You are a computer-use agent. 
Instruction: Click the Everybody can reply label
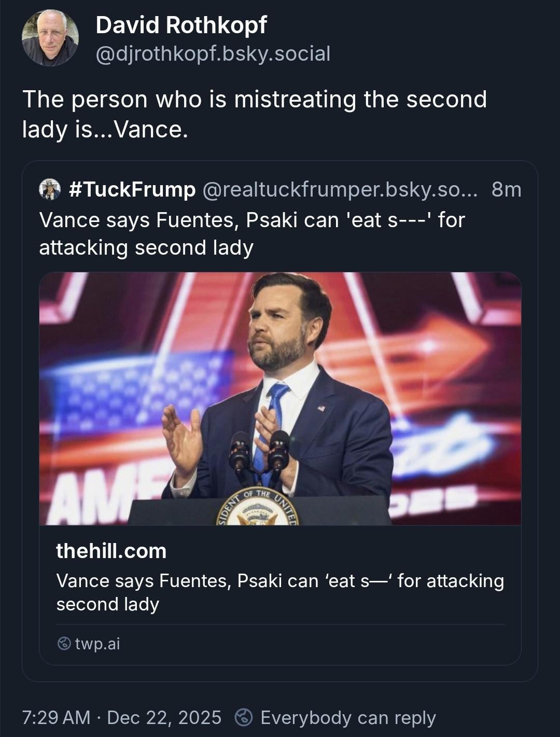[x=348, y=718]
